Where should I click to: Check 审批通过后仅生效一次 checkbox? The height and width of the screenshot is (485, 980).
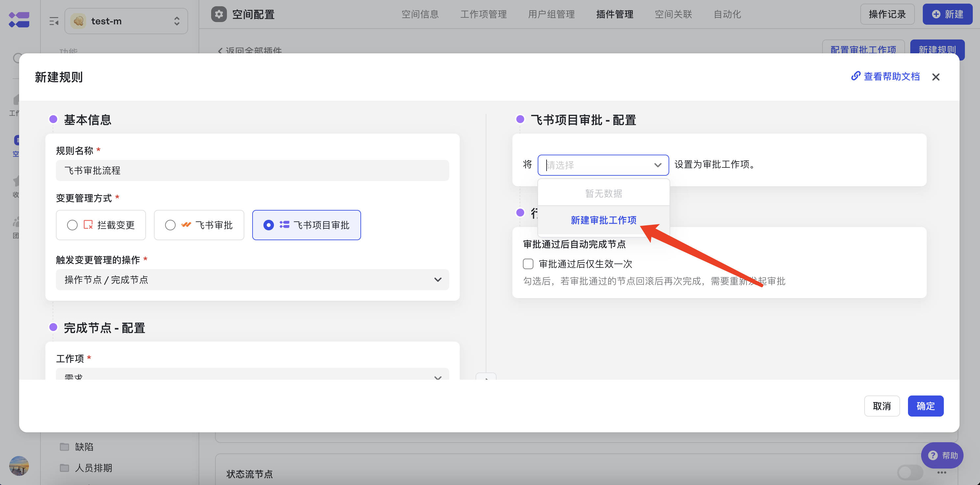point(528,264)
